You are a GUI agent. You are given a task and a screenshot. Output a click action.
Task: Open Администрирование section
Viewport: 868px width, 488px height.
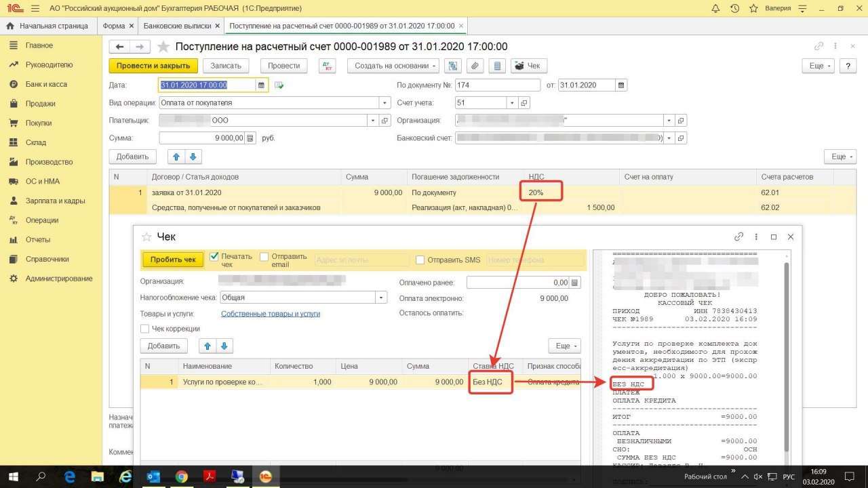click(59, 279)
